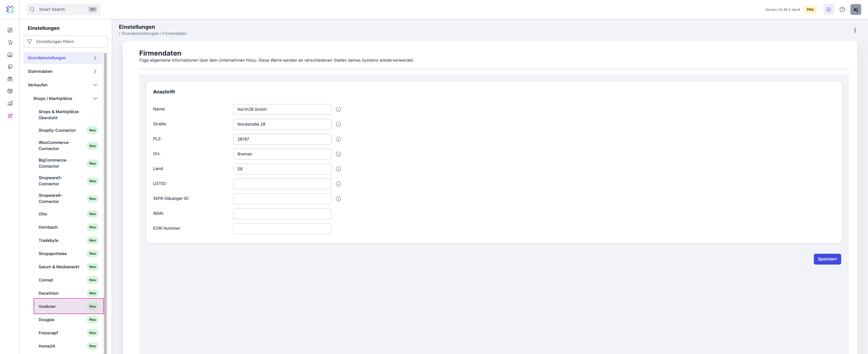The height and width of the screenshot is (354, 868).
Task: Show info tooltip for the USTID field
Action: click(x=338, y=184)
